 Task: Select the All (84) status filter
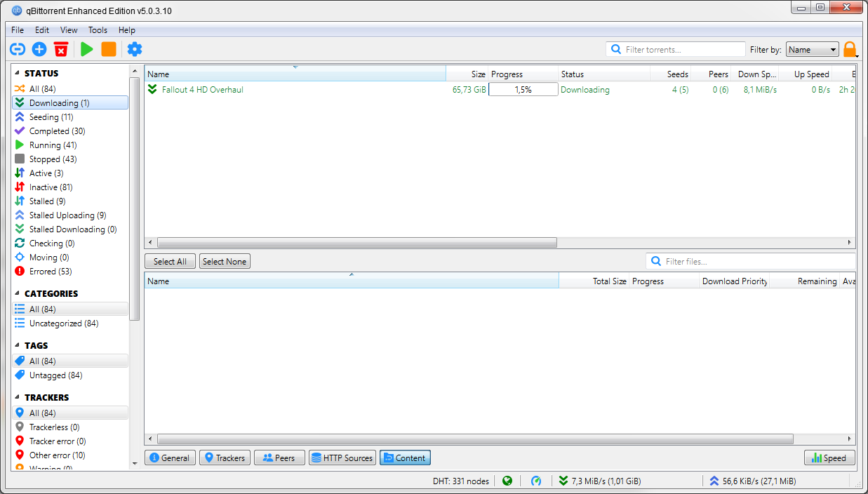(70, 88)
